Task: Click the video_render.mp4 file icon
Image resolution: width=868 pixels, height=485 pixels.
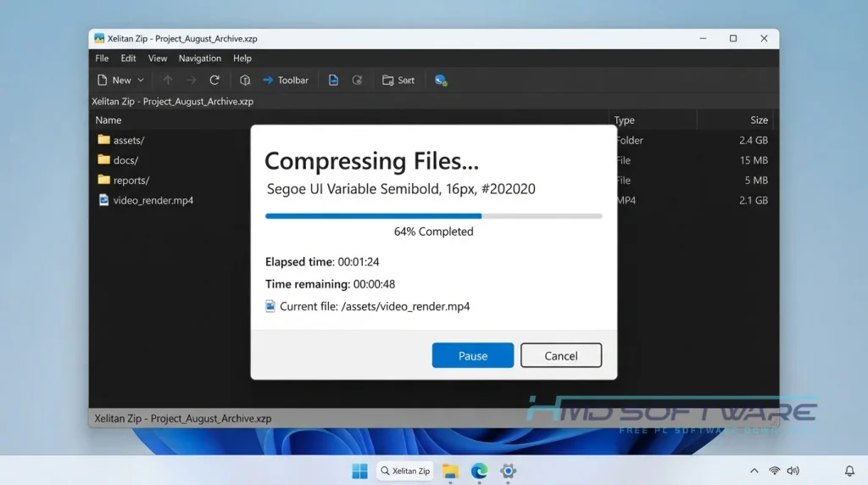Action: 103,199
